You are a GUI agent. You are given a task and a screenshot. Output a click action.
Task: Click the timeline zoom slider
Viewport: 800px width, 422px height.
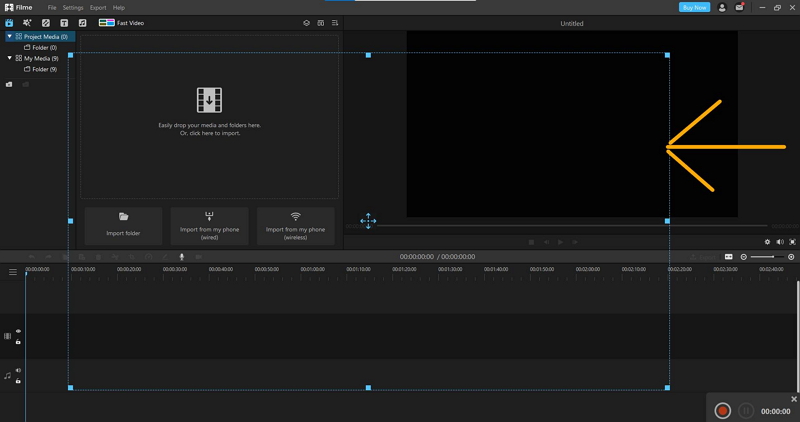point(767,257)
